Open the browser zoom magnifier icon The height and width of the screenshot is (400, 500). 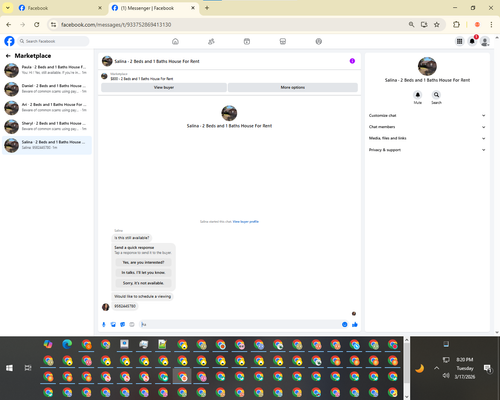412,24
